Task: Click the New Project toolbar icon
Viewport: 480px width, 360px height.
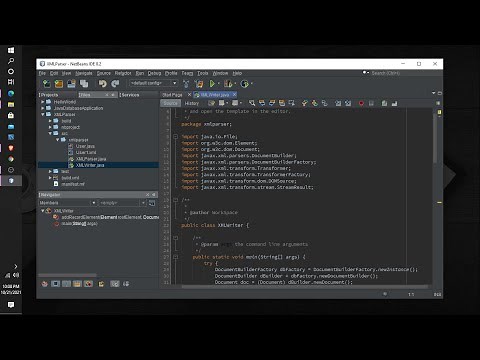Action: tap(59, 83)
